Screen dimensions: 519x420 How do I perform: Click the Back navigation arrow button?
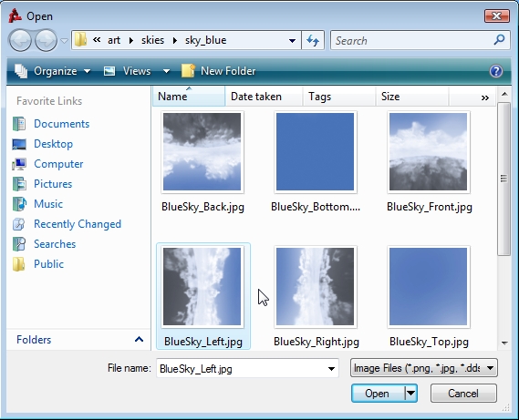click(x=20, y=40)
